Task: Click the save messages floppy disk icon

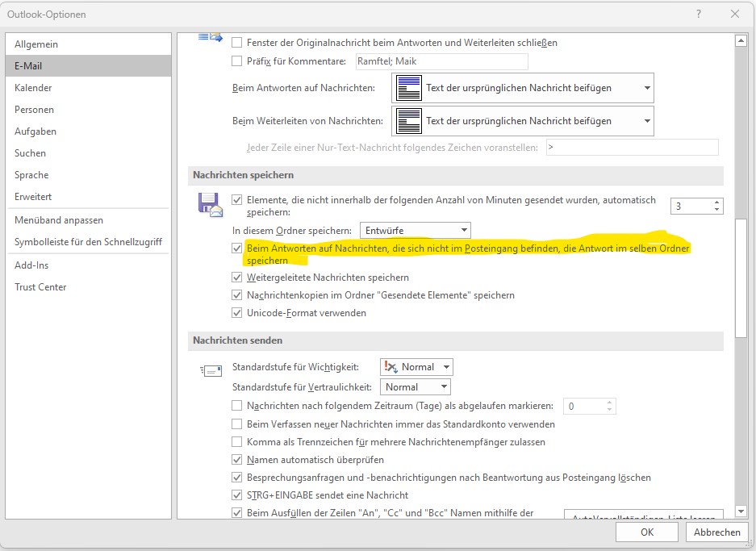Action: [211, 204]
